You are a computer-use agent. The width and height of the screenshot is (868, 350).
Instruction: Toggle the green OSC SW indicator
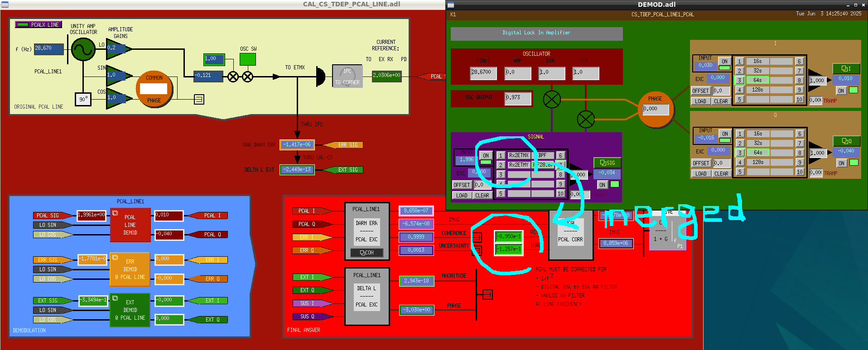point(247,59)
